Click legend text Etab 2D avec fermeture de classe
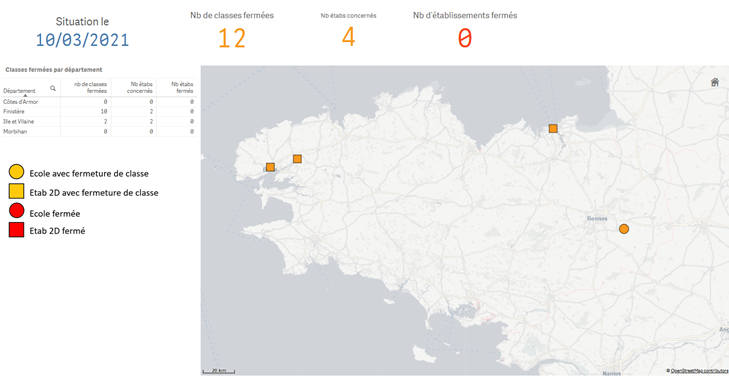 (x=93, y=192)
